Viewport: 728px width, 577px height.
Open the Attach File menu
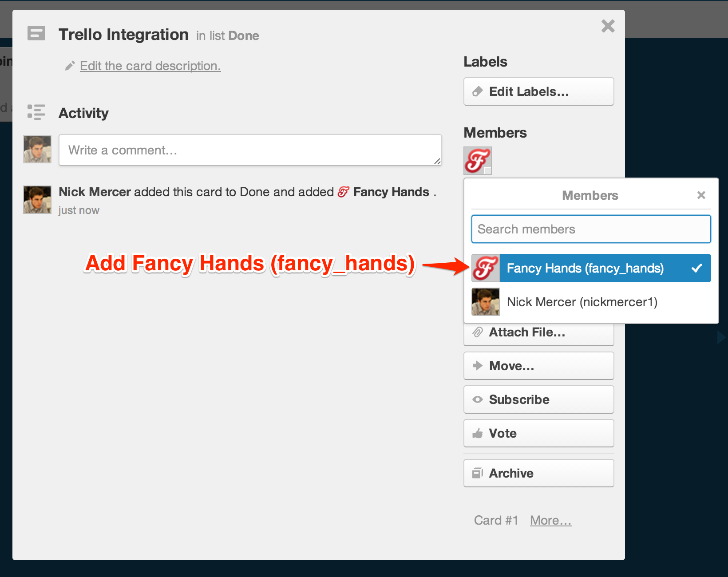tap(538, 333)
